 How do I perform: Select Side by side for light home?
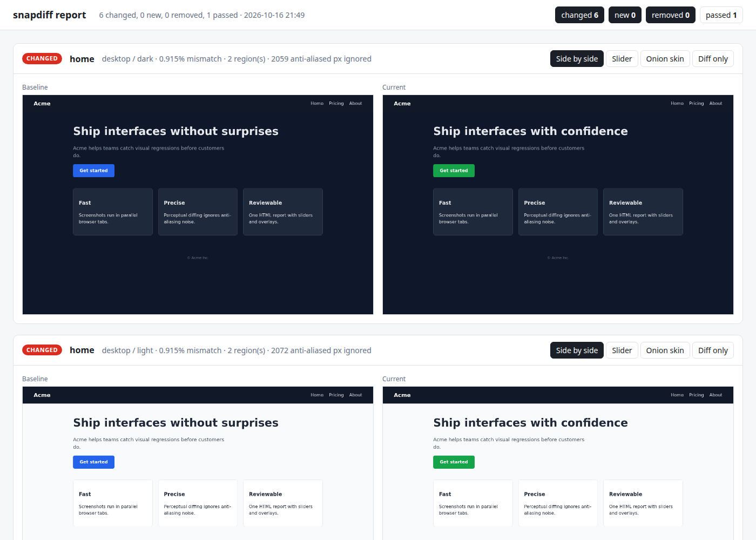(x=577, y=350)
